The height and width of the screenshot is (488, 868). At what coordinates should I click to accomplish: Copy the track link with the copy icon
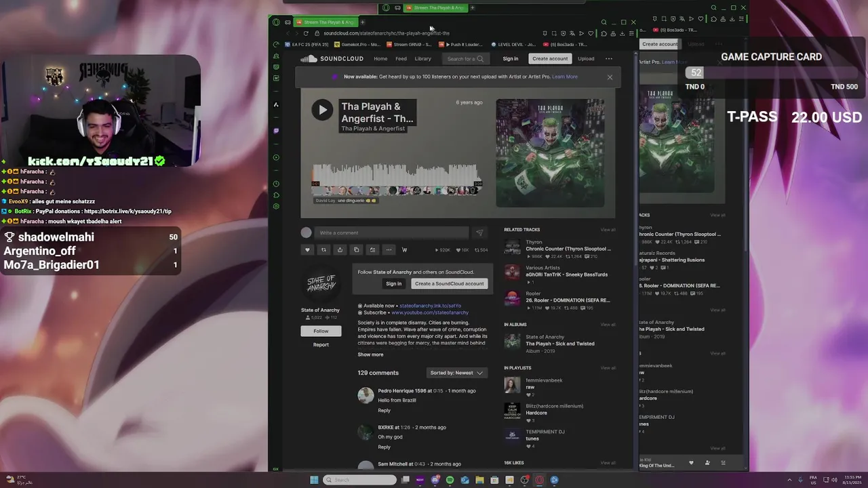pos(356,250)
